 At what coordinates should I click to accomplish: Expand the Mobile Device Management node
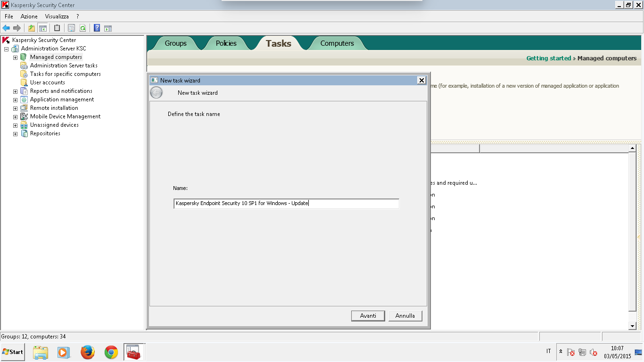(x=15, y=116)
